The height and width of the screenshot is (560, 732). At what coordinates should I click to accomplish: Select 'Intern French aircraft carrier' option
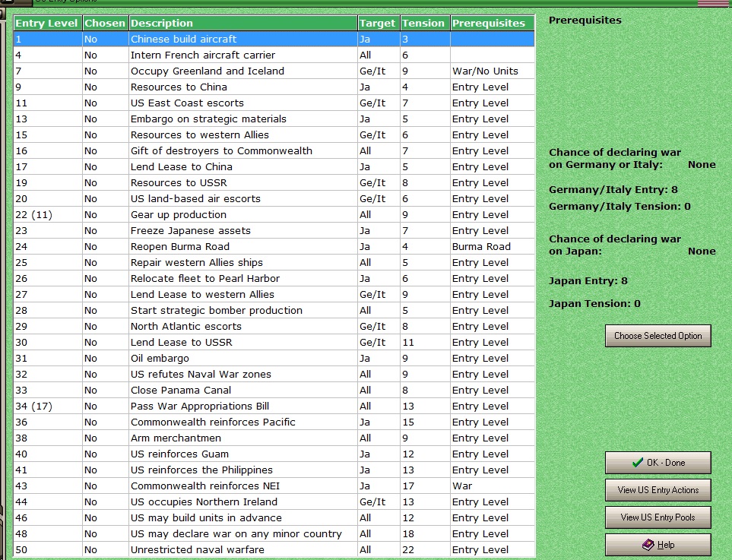point(274,55)
